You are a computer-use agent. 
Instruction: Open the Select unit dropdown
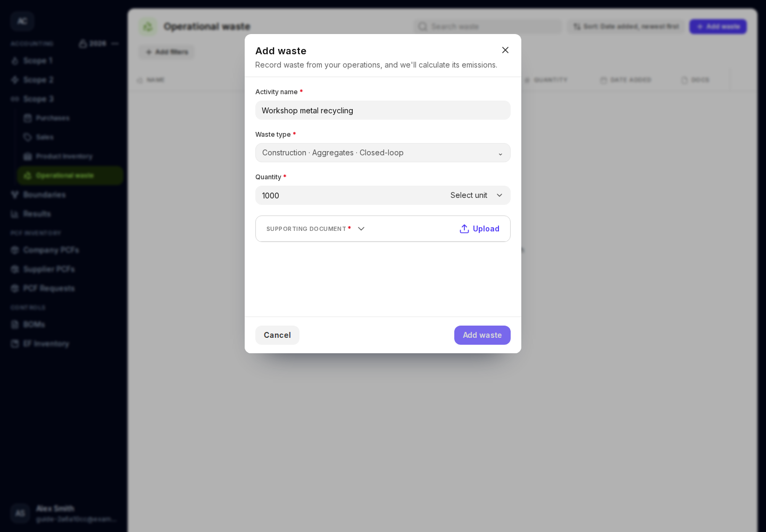click(477, 195)
